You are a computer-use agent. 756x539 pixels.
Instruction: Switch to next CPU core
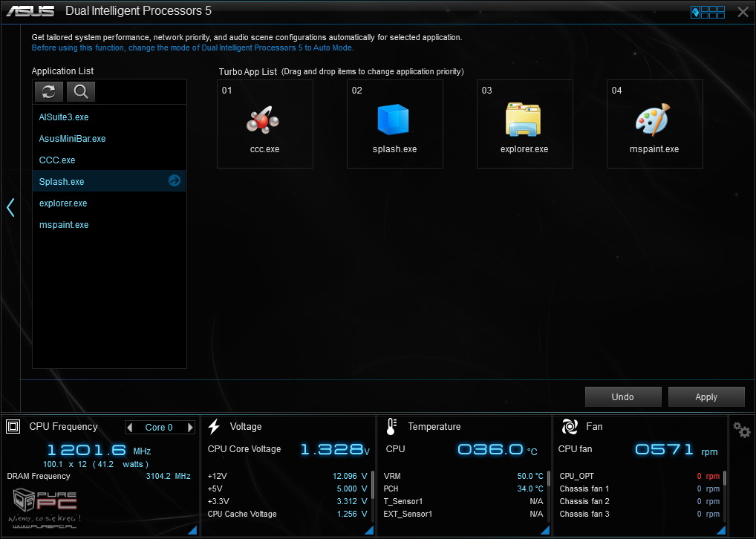pos(190,427)
